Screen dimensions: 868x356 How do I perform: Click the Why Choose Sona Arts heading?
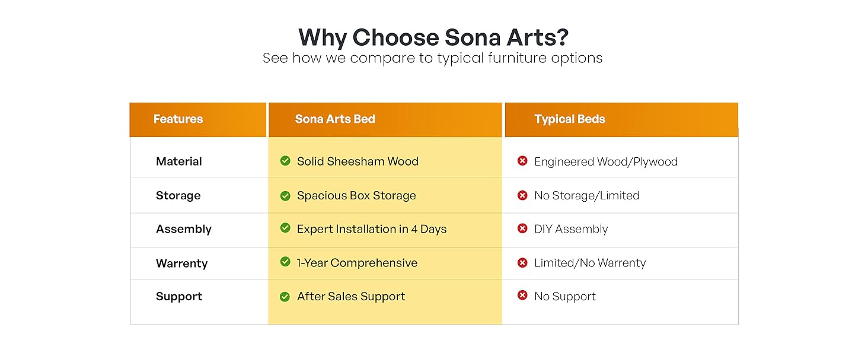pyautogui.click(x=433, y=37)
